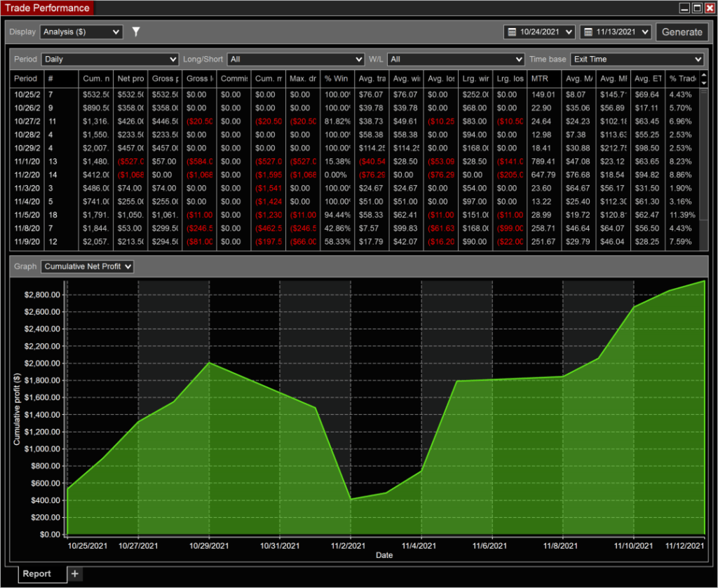718x588 pixels.
Task: Open the Long/Short filter dropdown
Action: [x=296, y=60]
